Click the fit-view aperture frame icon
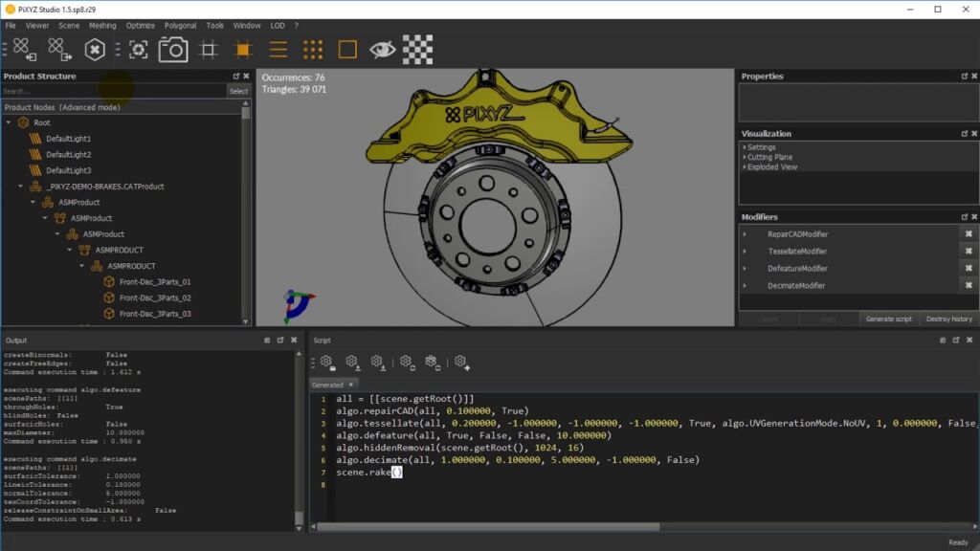This screenshot has width=980, height=551. point(138,50)
